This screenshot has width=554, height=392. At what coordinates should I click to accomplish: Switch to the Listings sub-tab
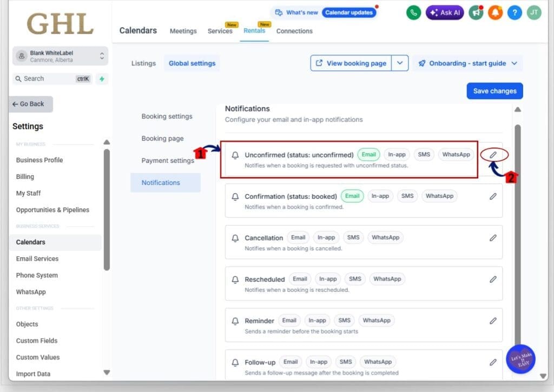tap(143, 63)
